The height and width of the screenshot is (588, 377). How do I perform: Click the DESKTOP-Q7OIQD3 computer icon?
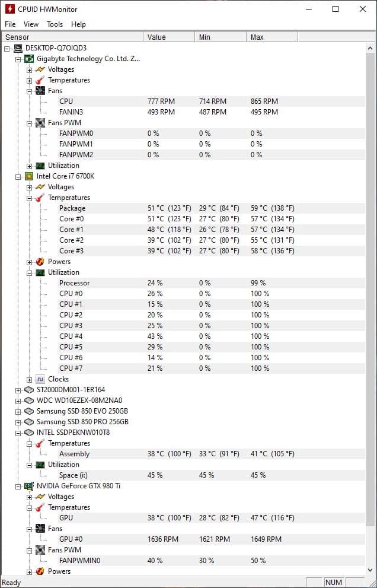(x=18, y=48)
